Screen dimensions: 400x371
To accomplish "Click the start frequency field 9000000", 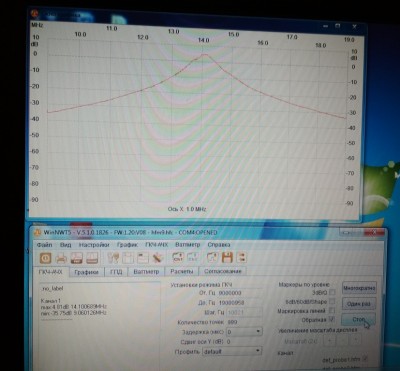I will pos(240,293).
